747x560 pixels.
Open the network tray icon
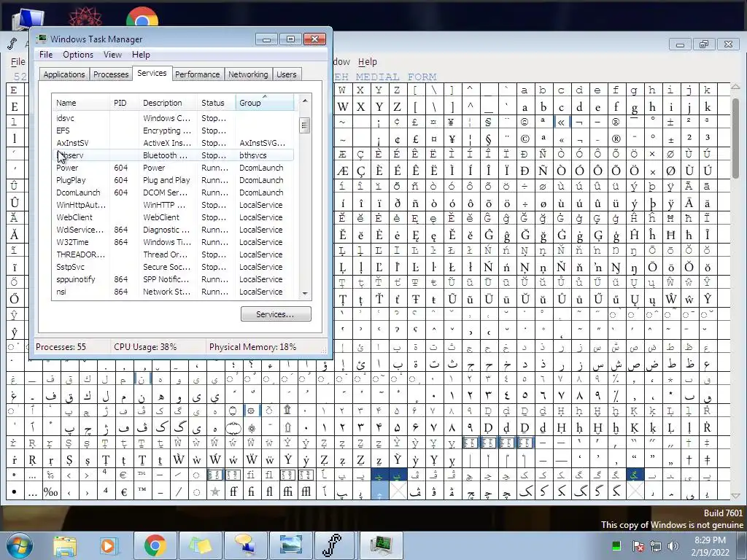pyautogui.click(x=656, y=545)
